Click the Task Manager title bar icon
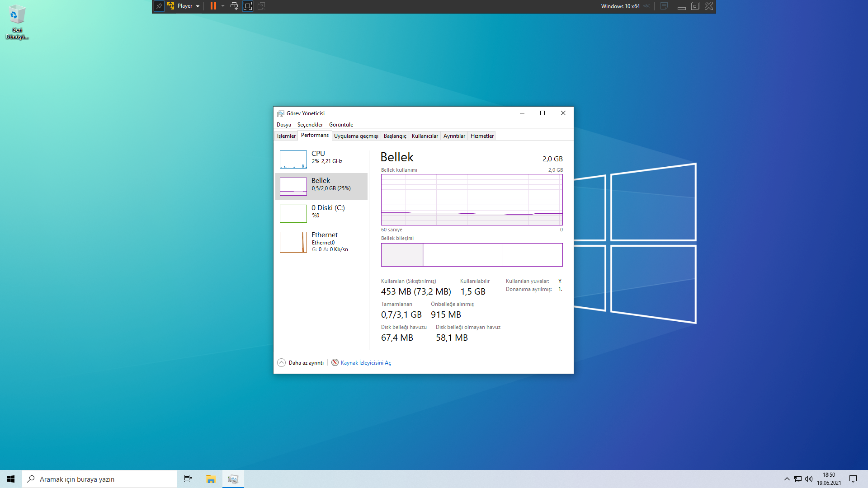The image size is (868, 488). [x=281, y=113]
